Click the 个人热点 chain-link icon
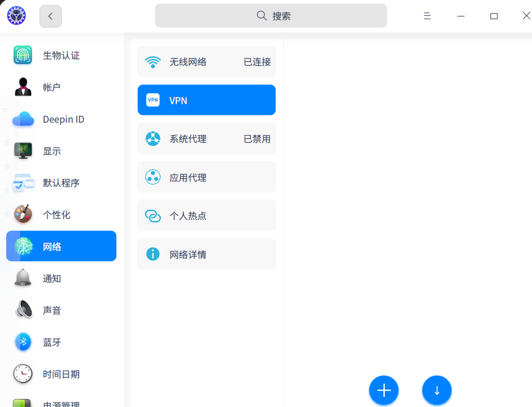This screenshot has height=407, width=532. 153,216
